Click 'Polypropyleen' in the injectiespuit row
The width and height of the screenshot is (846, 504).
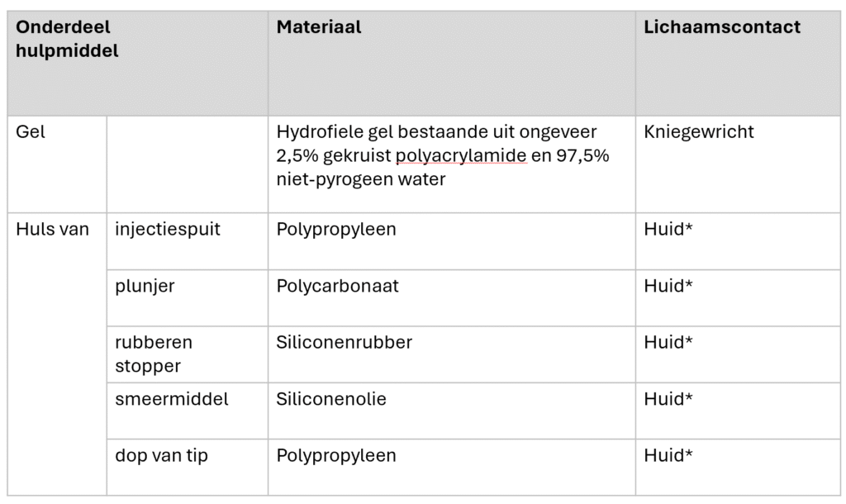tap(336, 230)
